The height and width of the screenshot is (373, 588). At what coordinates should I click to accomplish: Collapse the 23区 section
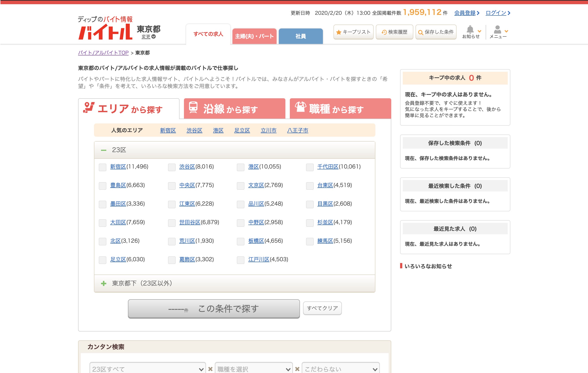pyautogui.click(x=234, y=150)
